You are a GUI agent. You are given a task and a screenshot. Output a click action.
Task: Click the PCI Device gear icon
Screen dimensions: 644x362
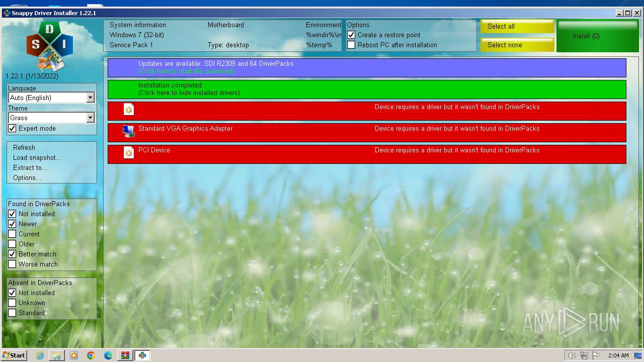[x=129, y=153]
